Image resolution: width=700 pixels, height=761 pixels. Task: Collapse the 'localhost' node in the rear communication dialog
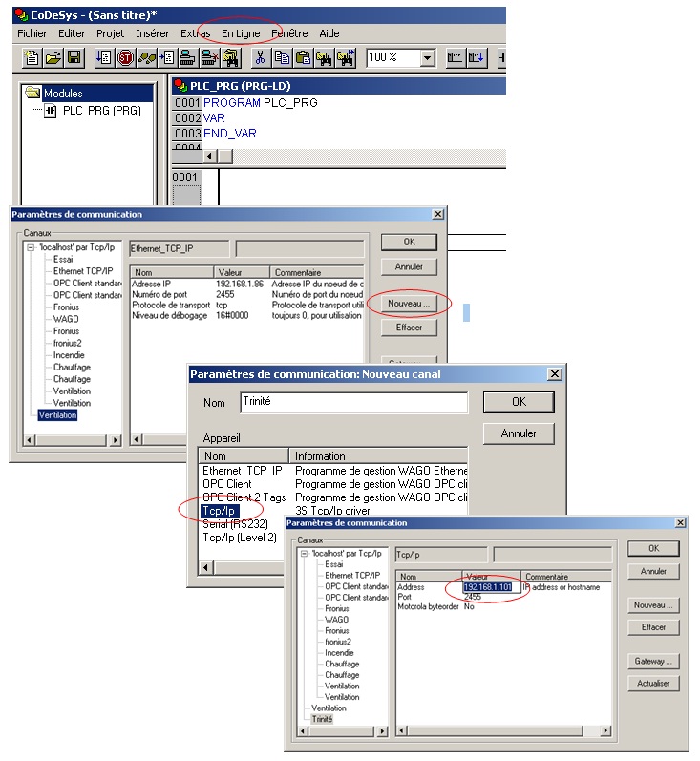click(32, 247)
